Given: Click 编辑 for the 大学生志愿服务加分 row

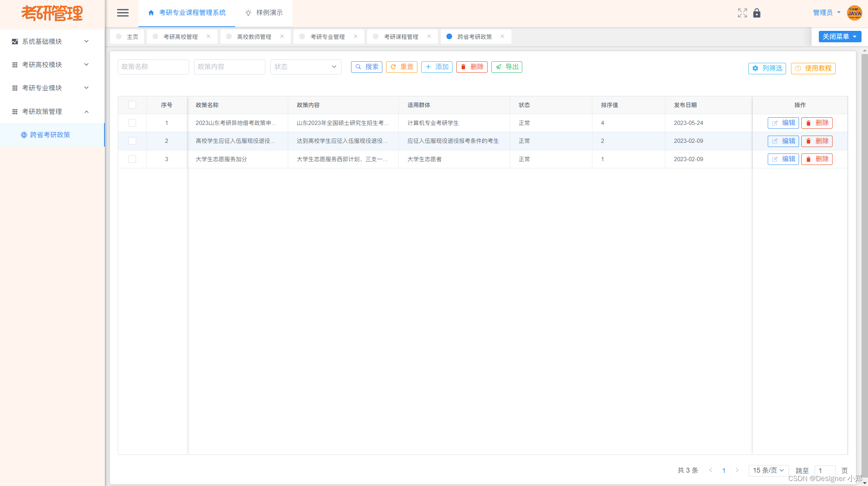Looking at the screenshot, I should pyautogui.click(x=783, y=159).
